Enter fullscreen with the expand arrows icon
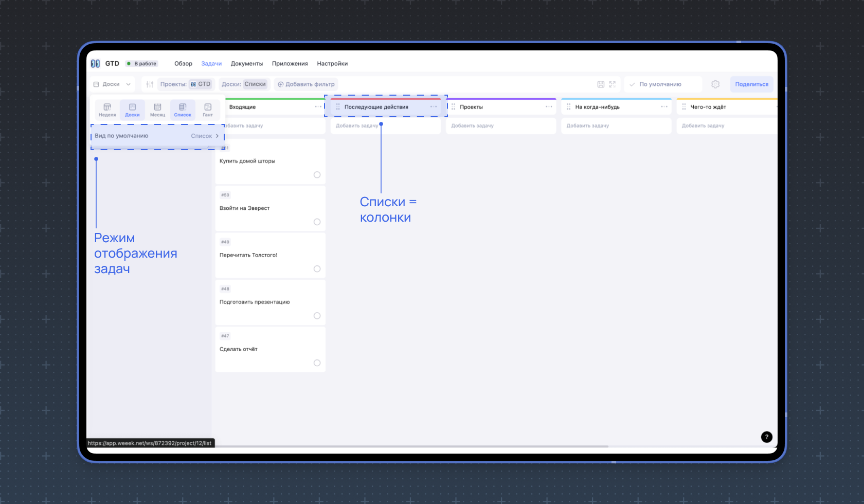The width and height of the screenshot is (864, 504). (x=613, y=84)
